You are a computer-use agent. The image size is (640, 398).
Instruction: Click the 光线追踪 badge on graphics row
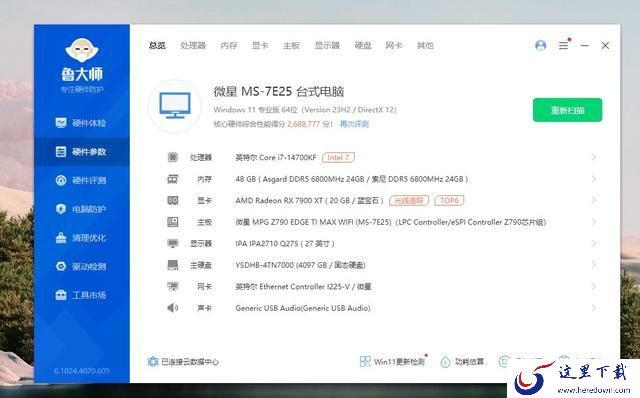click(x=409, y=200)
